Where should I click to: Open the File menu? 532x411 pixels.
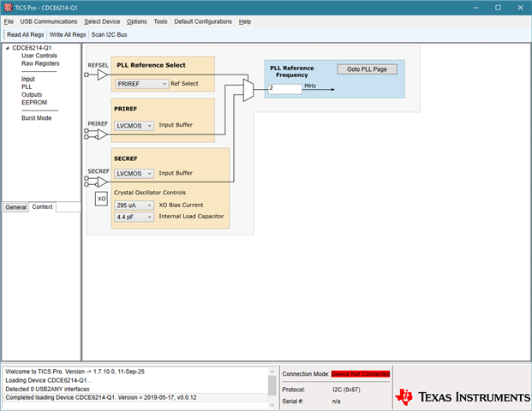9,21
